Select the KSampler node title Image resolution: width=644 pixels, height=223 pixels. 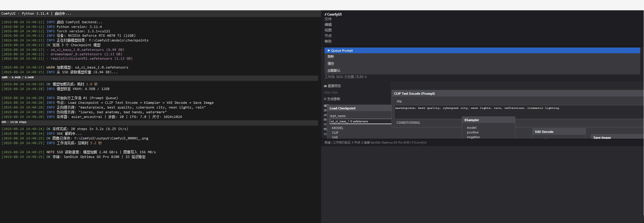pyautogui.click(x=471, y=120)
